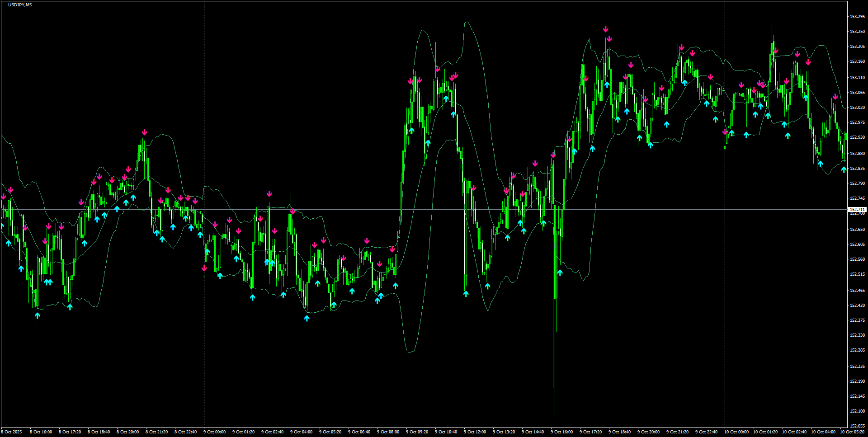The height and width of the screenshot is (437, 868).
Task: Click the 152.560 price axis label
Action: [x=857, y=259]
